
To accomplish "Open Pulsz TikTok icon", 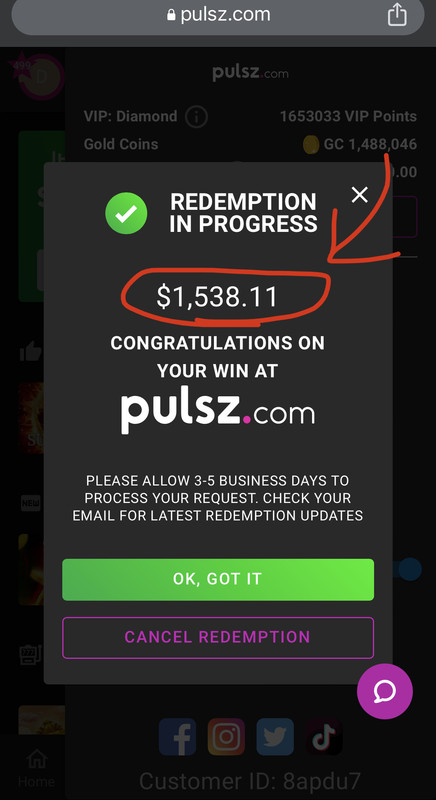I will click(324, 737).
